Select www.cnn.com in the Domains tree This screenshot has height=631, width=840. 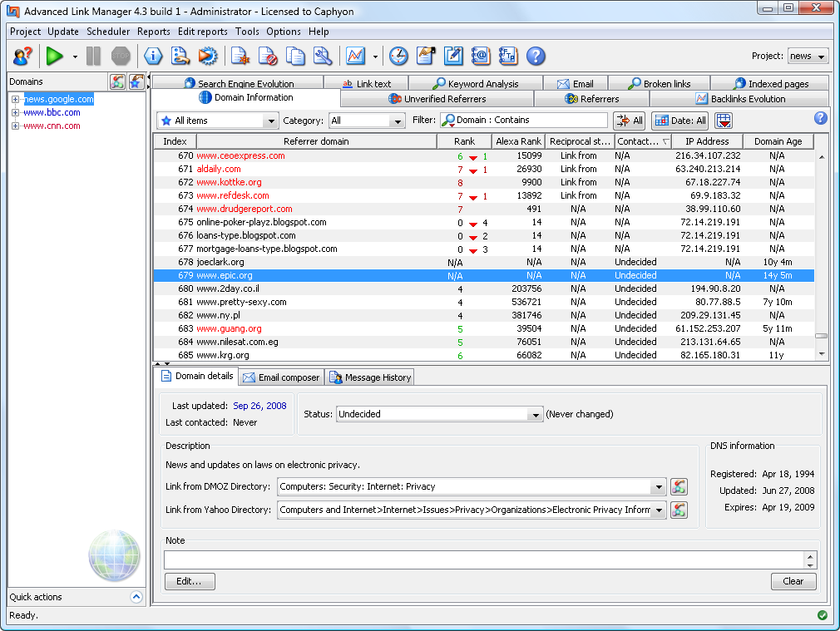(x=52, y=126)
